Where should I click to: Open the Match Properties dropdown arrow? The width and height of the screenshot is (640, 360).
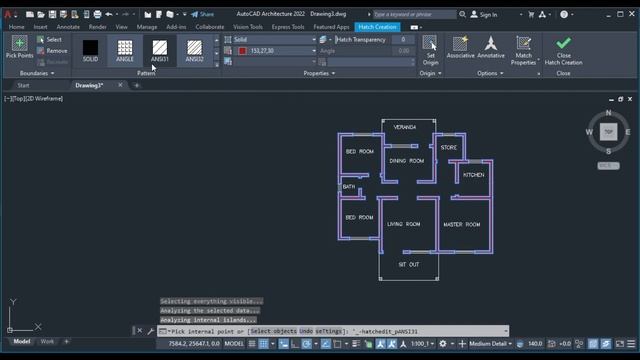(539, 60)
